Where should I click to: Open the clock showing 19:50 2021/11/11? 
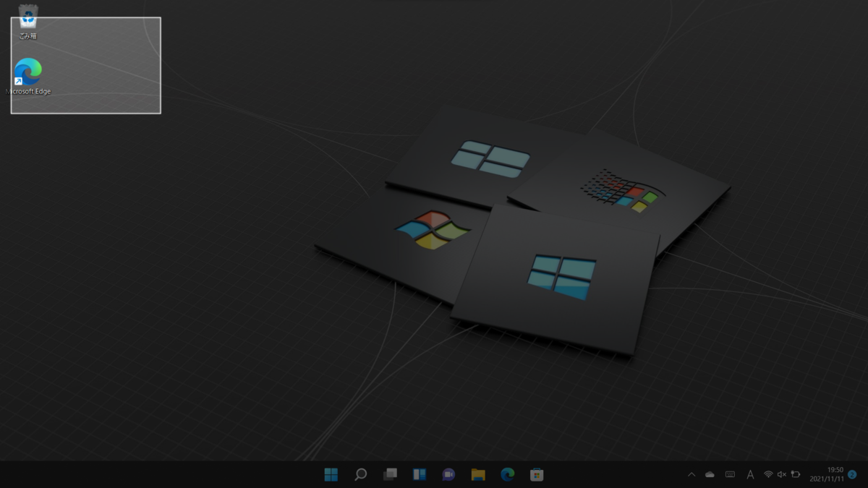pyautogui.click(x=827, y=474)
